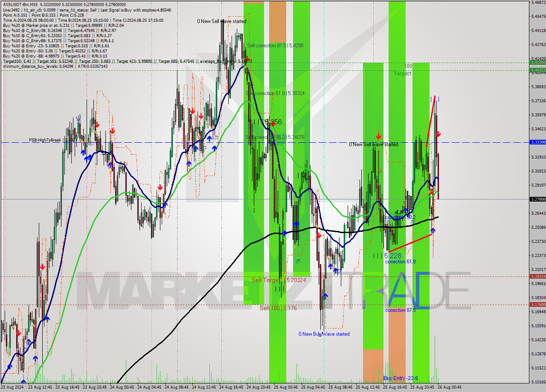Select the Sell correction 61.8 | 5.38324 label
This screenshot has height=392, width=546.
[275, 93]
